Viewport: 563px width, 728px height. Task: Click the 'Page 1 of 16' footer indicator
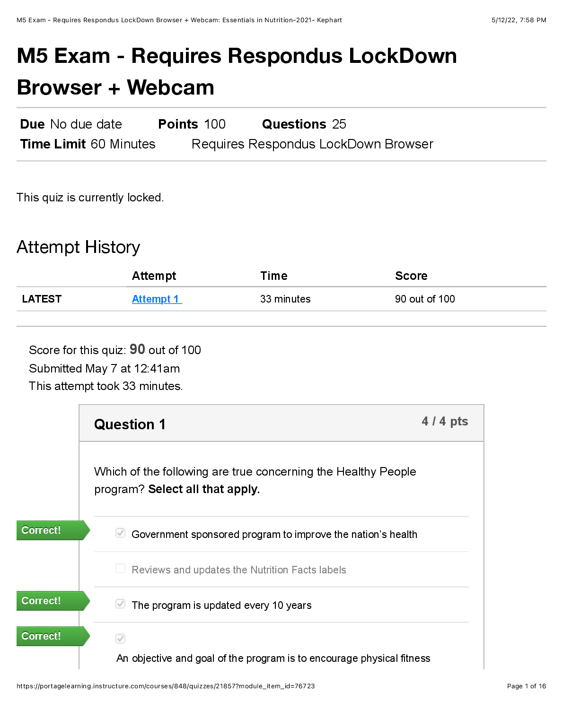[526, 686]
